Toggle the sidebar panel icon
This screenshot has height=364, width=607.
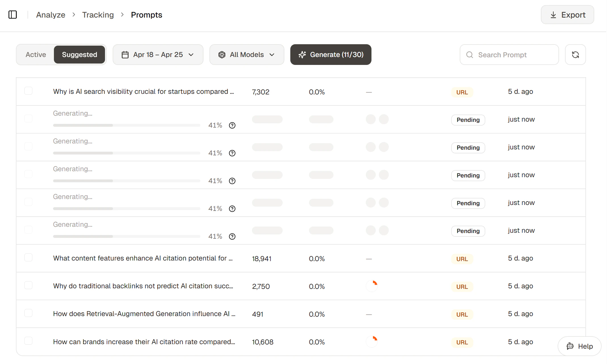click(x=13, y=14)
